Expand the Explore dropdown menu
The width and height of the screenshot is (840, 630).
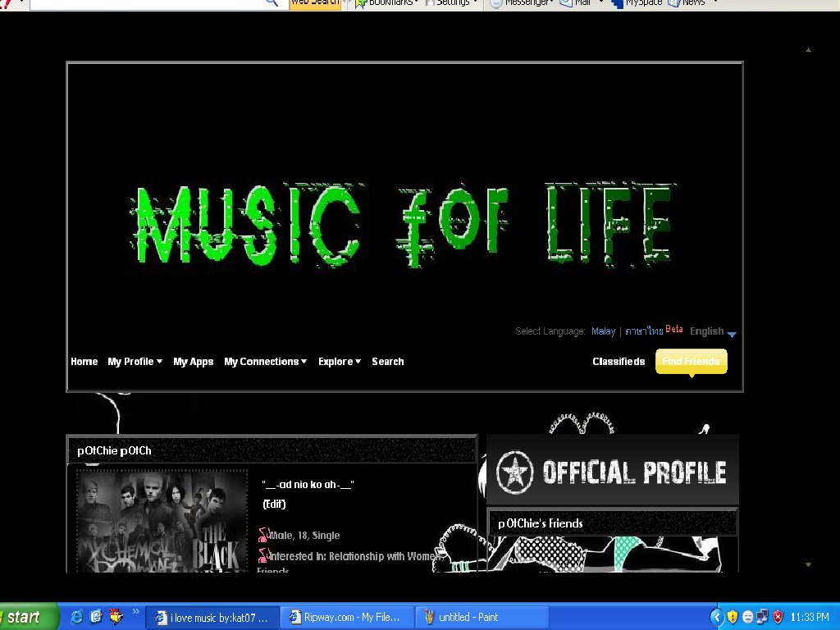pyautogui.click(x=340, y=362)
